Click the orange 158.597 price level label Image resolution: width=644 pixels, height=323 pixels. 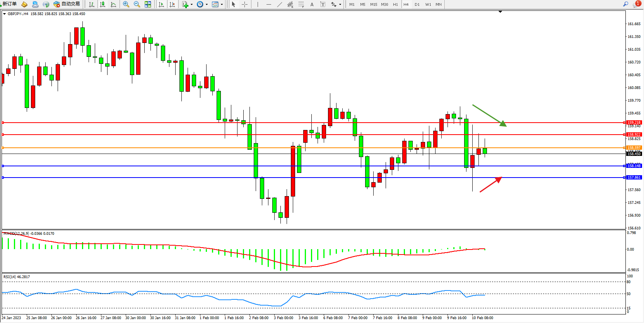coord(634,148)
